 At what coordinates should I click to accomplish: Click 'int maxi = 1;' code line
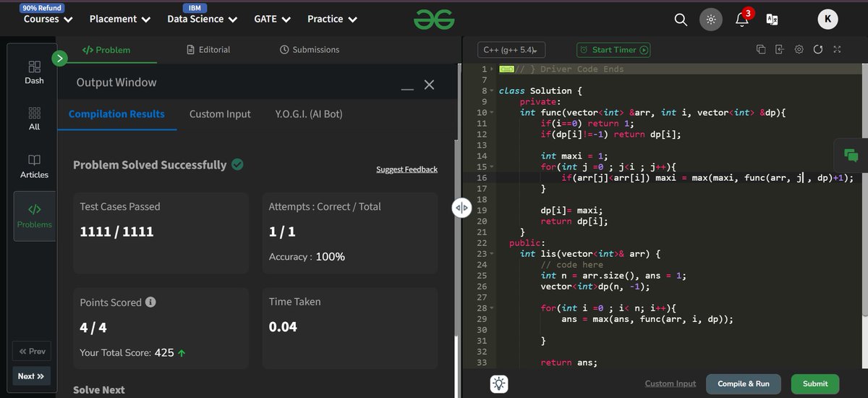tap(574, 156)
